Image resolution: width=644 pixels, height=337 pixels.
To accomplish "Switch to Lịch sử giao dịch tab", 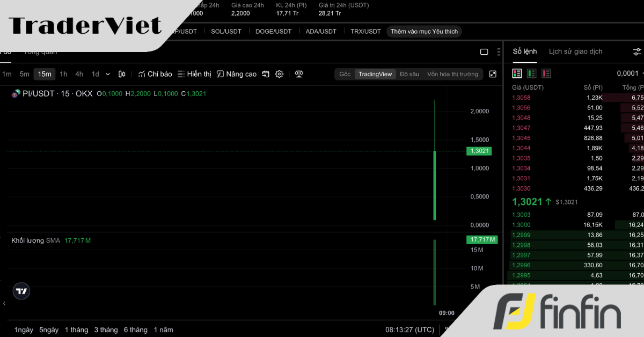I will point(575,52).
